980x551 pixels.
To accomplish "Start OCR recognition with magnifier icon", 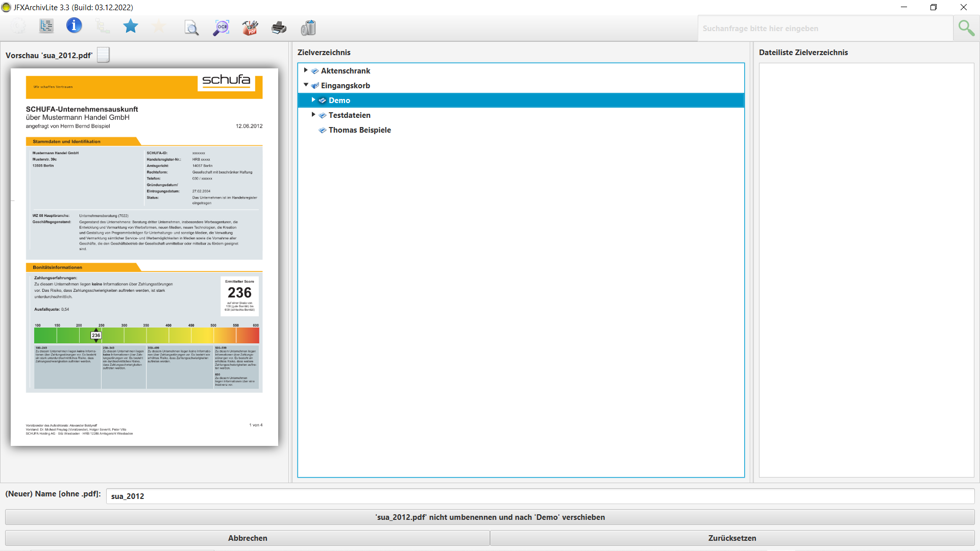I will click(221, 28).
